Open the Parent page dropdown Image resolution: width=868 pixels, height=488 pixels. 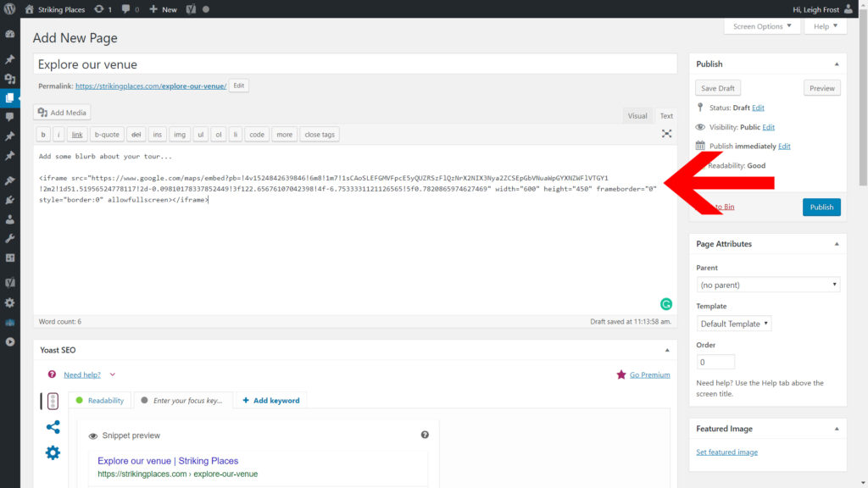(768, 285)
